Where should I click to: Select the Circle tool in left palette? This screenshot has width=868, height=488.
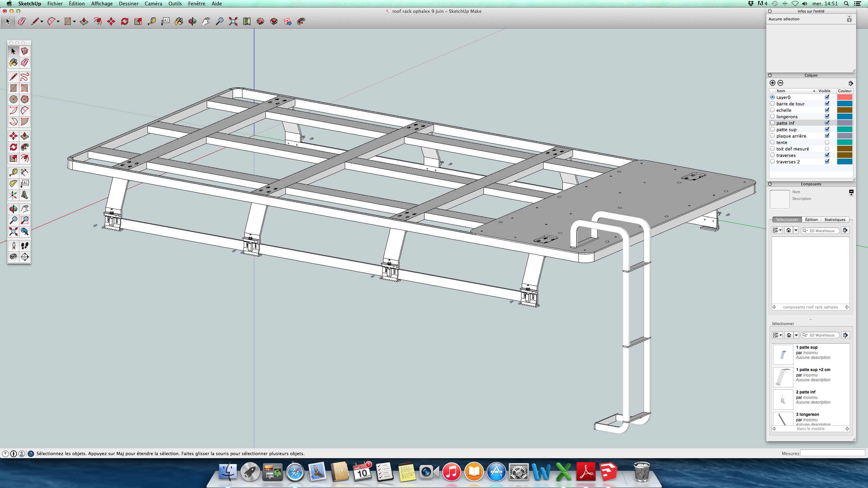click(13, 99)
